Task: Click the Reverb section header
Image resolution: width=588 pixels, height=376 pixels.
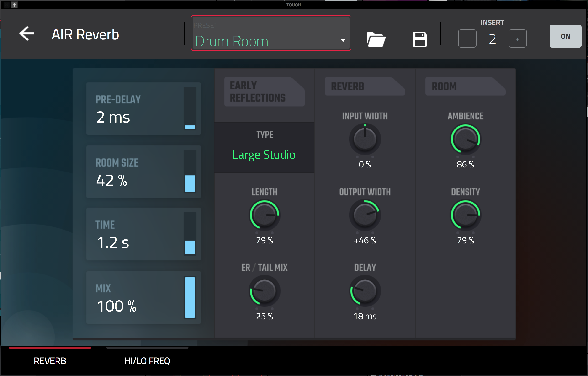Action: point(365,86)
